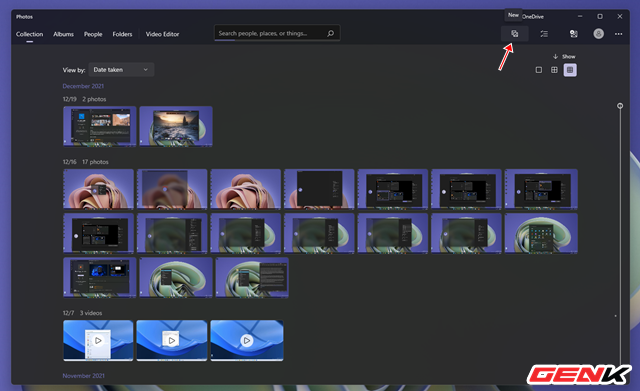Click the Show OneDrive arrow icon

pyautogui.click(x=555, y=56)
